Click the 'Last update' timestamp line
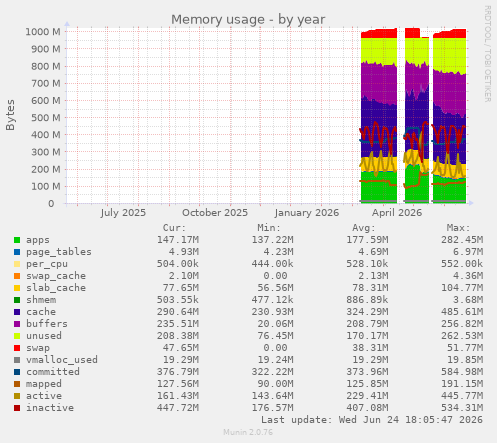The width and height of the screenshot is (497, 443). pos(372,420)
